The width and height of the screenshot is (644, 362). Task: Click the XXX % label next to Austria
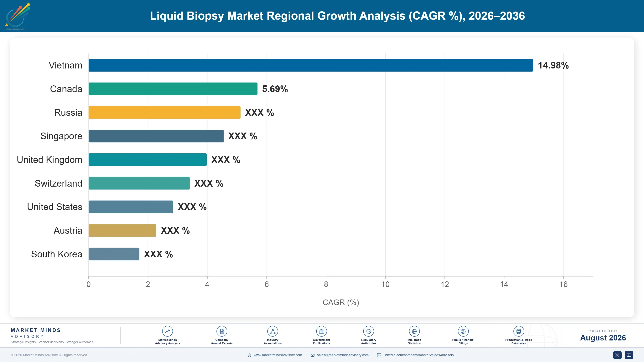tap(175, 230)
